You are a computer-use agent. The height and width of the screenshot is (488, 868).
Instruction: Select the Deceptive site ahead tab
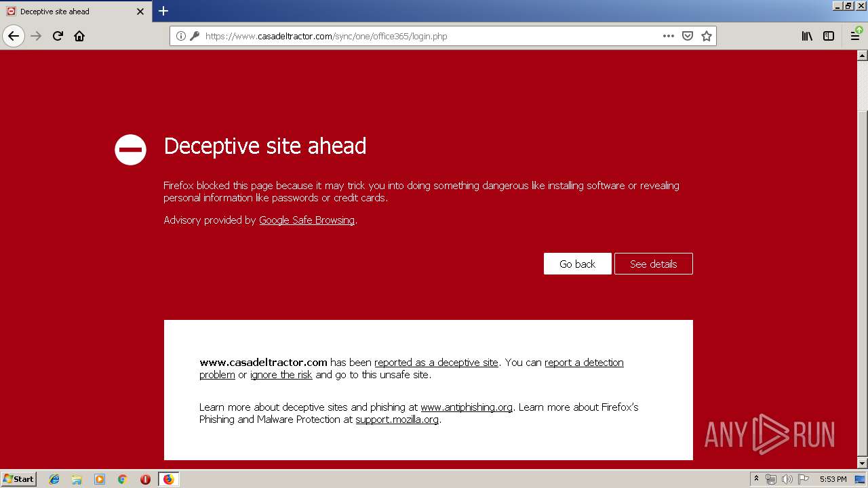point(76,12)
